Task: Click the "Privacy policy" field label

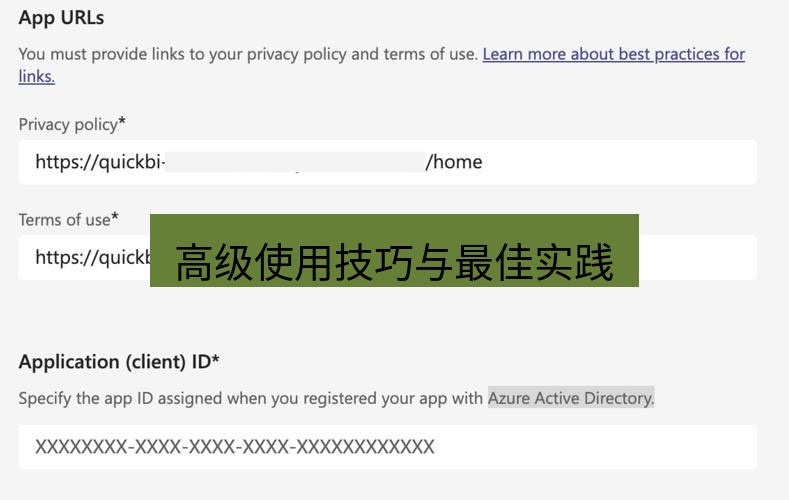Action: click(x=67, y=124)
